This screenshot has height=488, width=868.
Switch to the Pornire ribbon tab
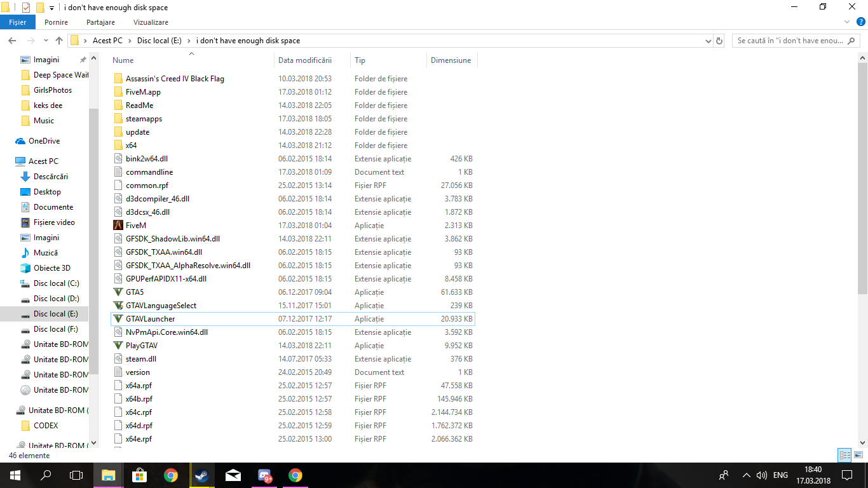[56, 22]
